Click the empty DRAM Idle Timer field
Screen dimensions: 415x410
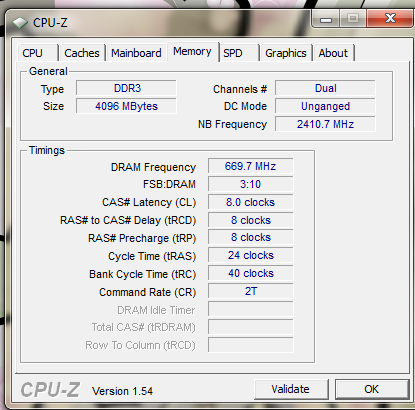pyautogui.click(x=251, y=309)
